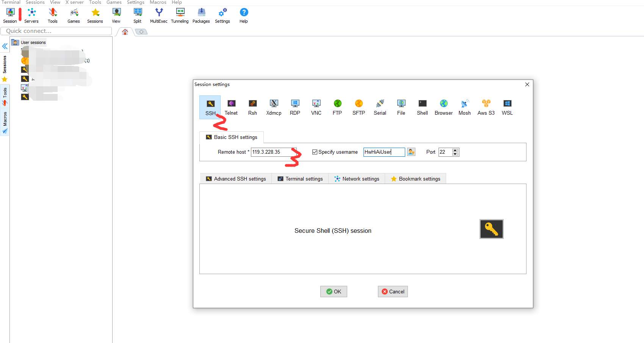The image size is (644, 343).
Task: Open the Macros menu in menu bar
Action: [158, 2]
